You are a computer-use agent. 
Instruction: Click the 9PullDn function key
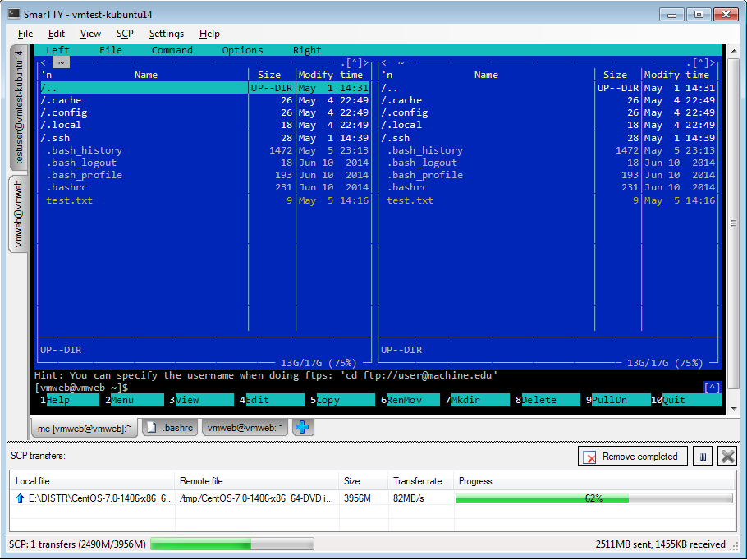pyautogui.click(x=618, y=401)
